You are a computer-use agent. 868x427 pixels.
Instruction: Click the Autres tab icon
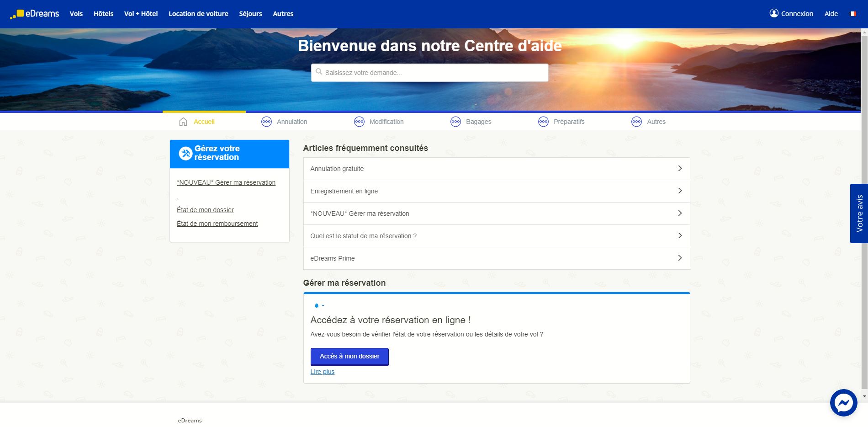pyautogui.click(x=636, y=122)
